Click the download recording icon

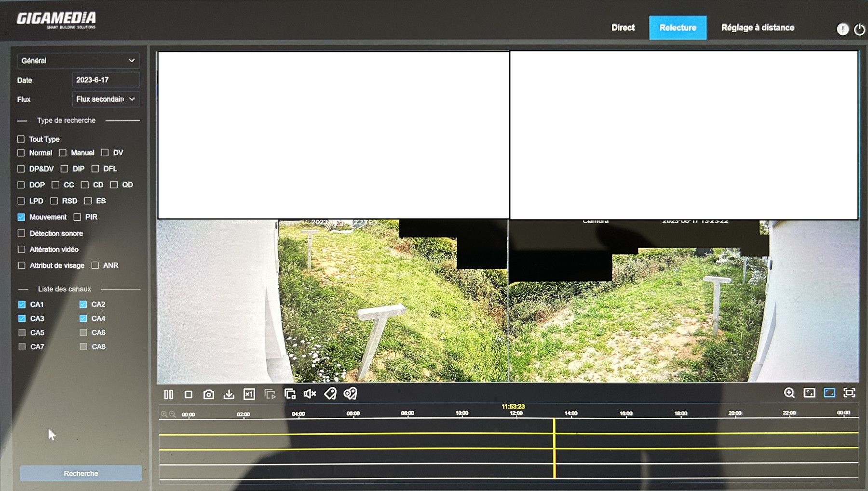tap(229, 394)
